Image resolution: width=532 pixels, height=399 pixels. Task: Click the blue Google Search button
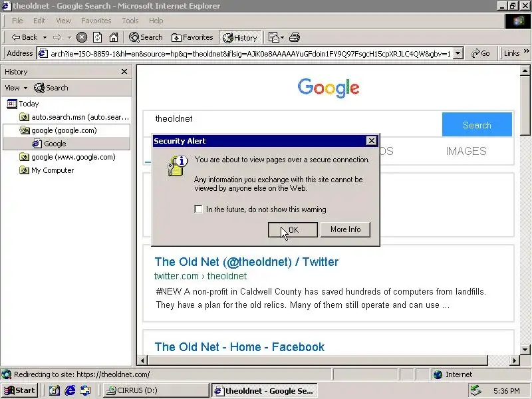tap(477, 124)
